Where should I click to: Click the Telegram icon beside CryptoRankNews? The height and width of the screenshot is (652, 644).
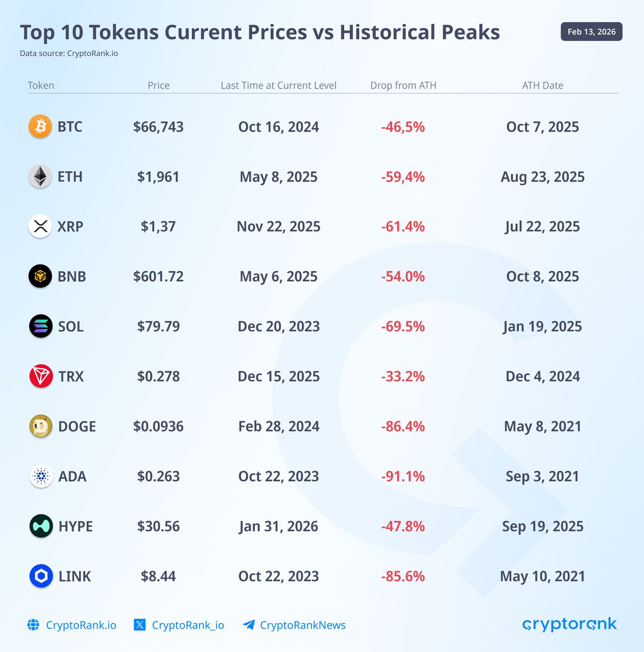(x=249, y=625)
